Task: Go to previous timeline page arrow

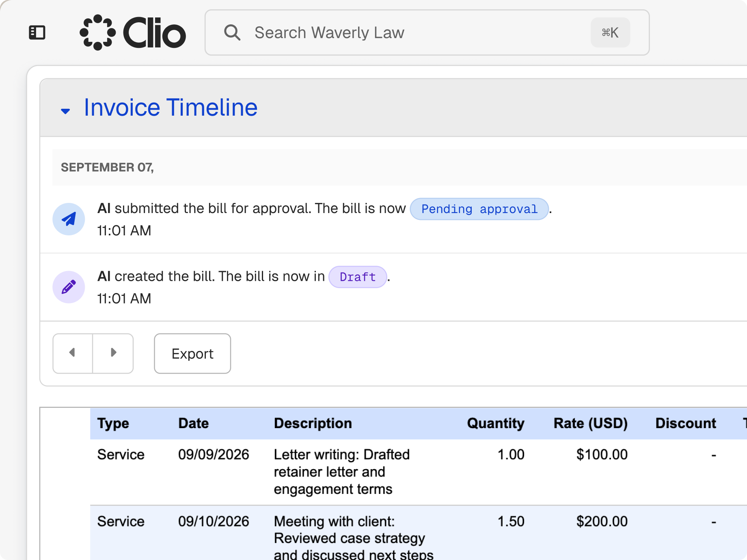Action: 73,353
